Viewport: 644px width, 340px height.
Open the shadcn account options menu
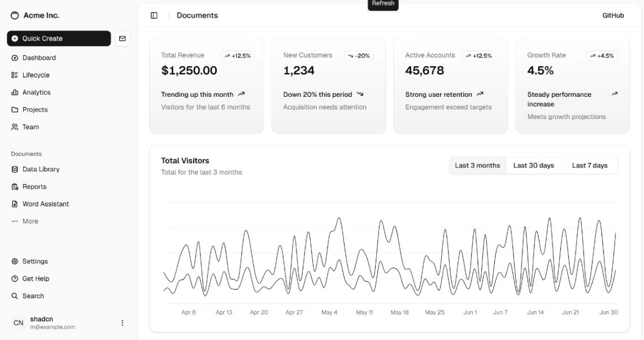click(x=122, y=322)
